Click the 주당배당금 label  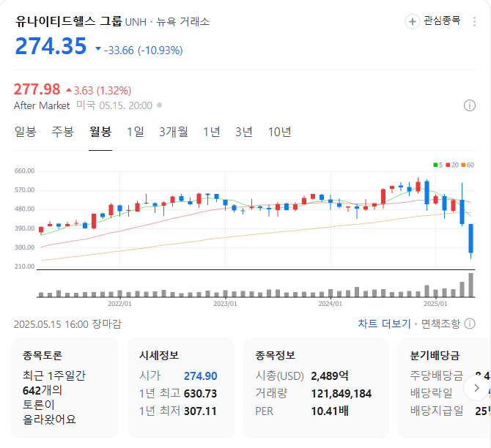pos(437,376)
